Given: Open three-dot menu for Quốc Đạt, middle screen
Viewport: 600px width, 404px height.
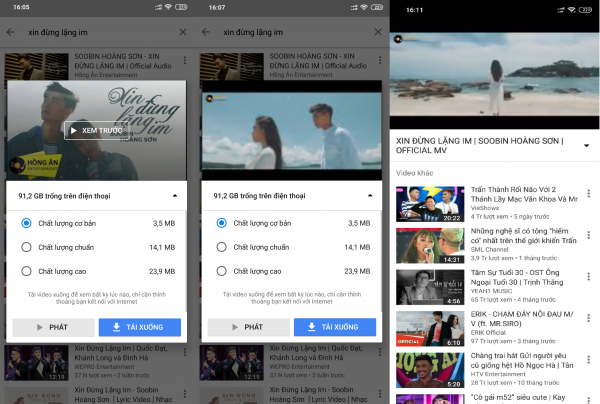Looking at the screenshot, I should point(380,352).
